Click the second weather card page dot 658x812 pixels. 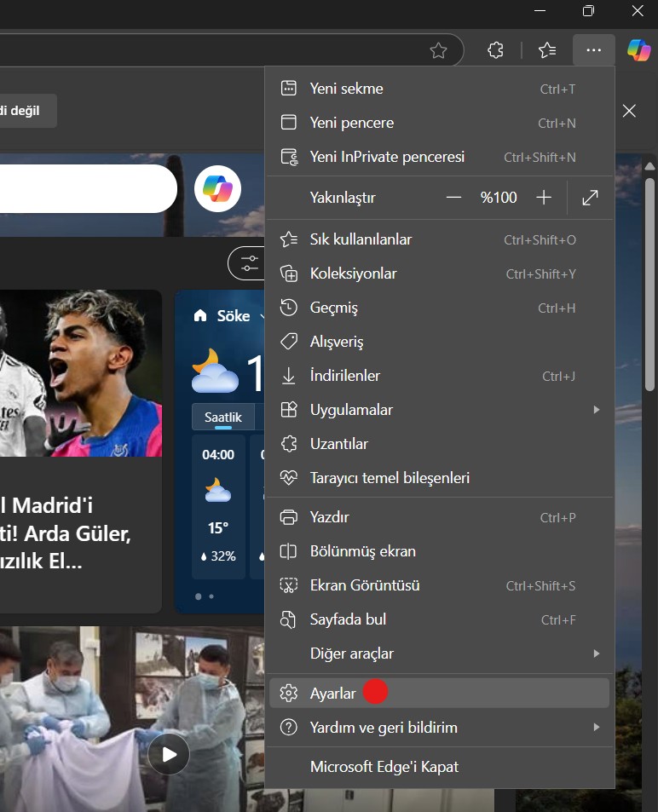(x=211, y=596)
